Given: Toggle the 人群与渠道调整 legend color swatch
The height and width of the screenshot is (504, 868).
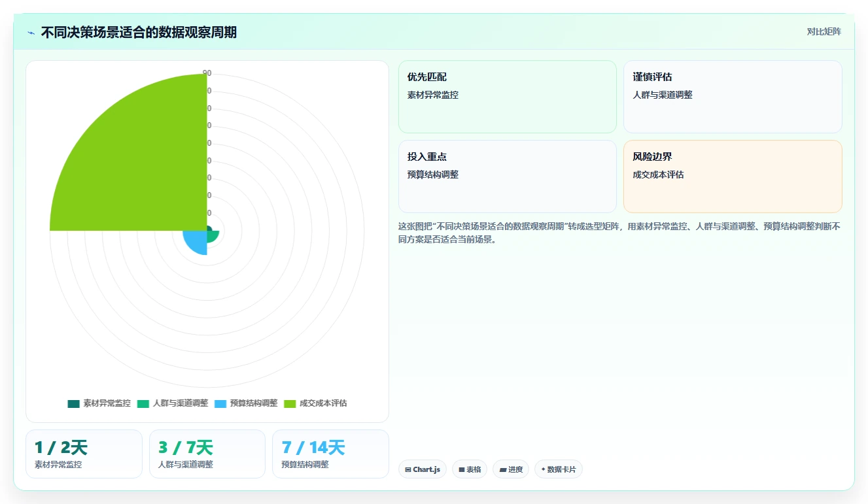Looking at the screenshot, I should point(143,403).
